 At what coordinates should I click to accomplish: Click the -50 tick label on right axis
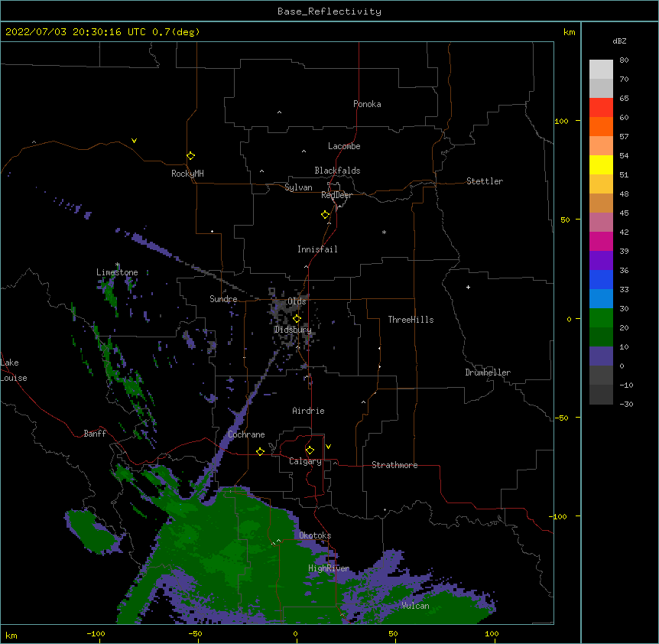point(561,418)
